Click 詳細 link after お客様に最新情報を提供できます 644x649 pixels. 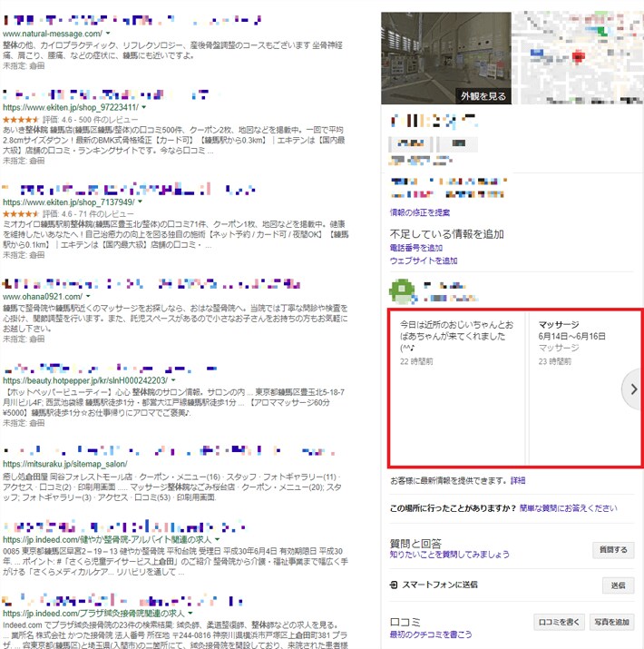pyautogui.click(x=518, y=480)
